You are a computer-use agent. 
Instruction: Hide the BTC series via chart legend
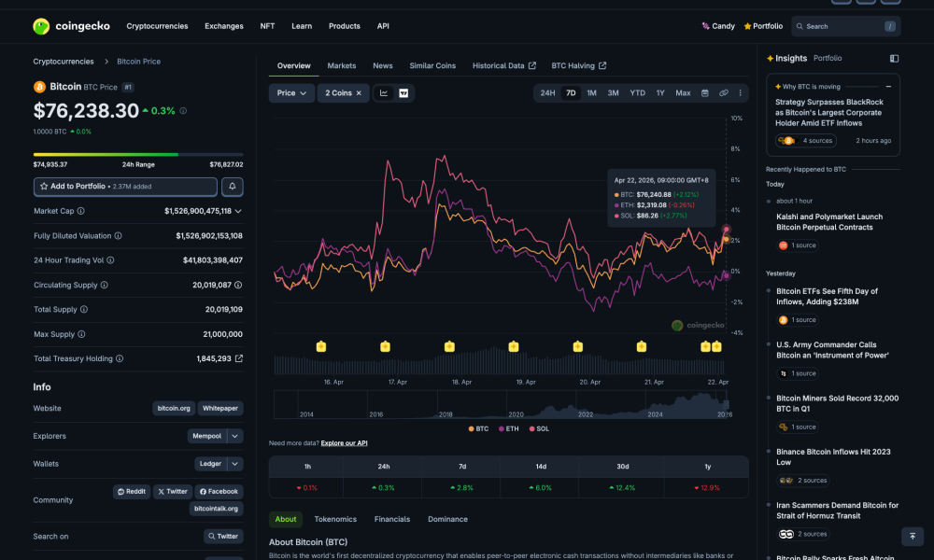click(478, 428)
